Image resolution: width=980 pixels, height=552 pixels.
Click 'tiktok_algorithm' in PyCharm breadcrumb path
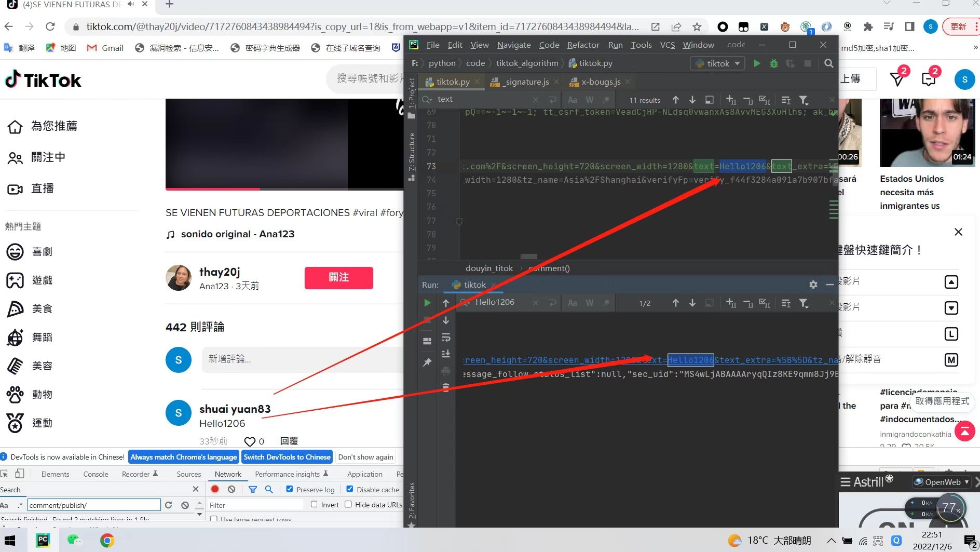click(x=527, y=63)
